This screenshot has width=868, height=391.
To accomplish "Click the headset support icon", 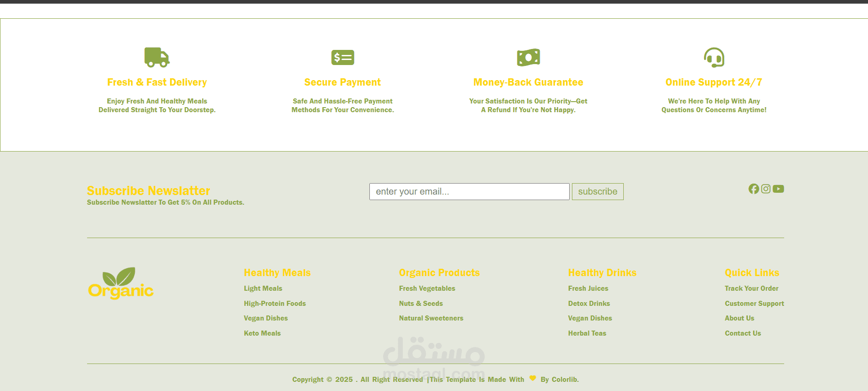I will (714, 57).
